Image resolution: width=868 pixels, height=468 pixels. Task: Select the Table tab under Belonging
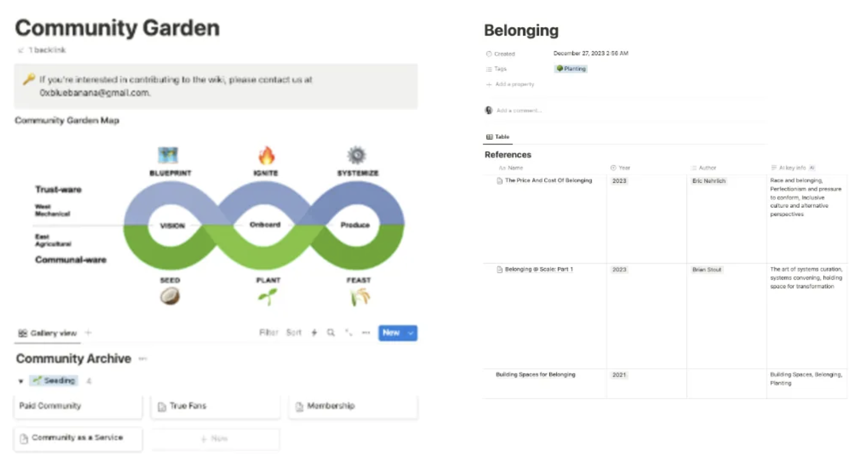(498, 137)
